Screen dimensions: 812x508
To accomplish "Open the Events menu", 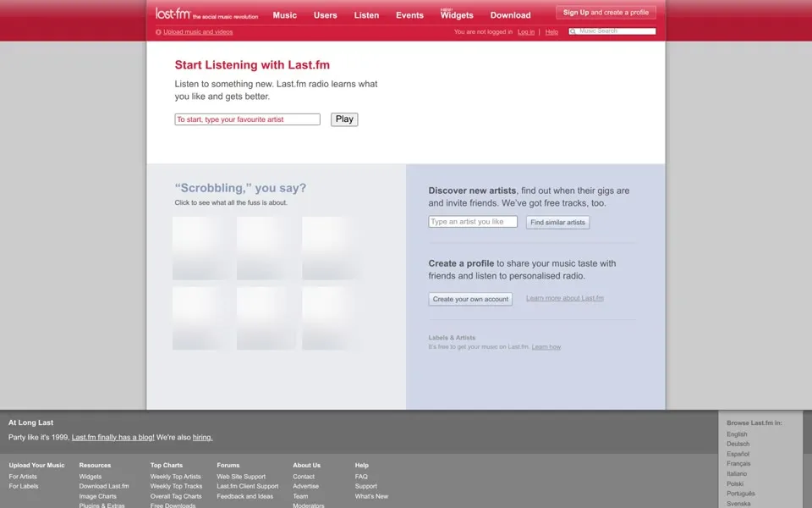I will 409,15.
